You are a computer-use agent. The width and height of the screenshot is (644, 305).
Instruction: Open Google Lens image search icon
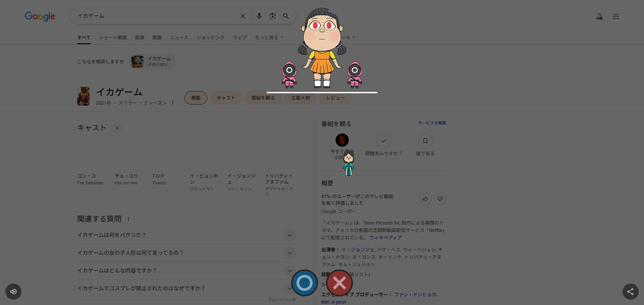[x=273, y=16]
